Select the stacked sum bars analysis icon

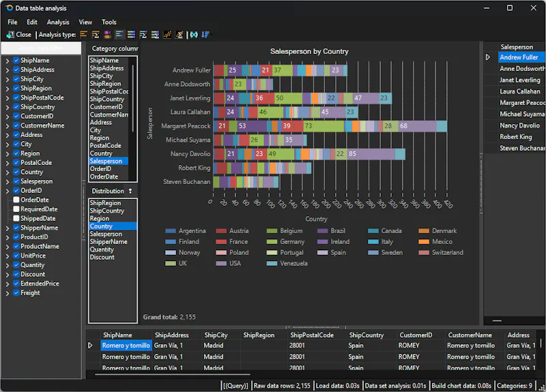pyautogui.click(x=155, y=35)
